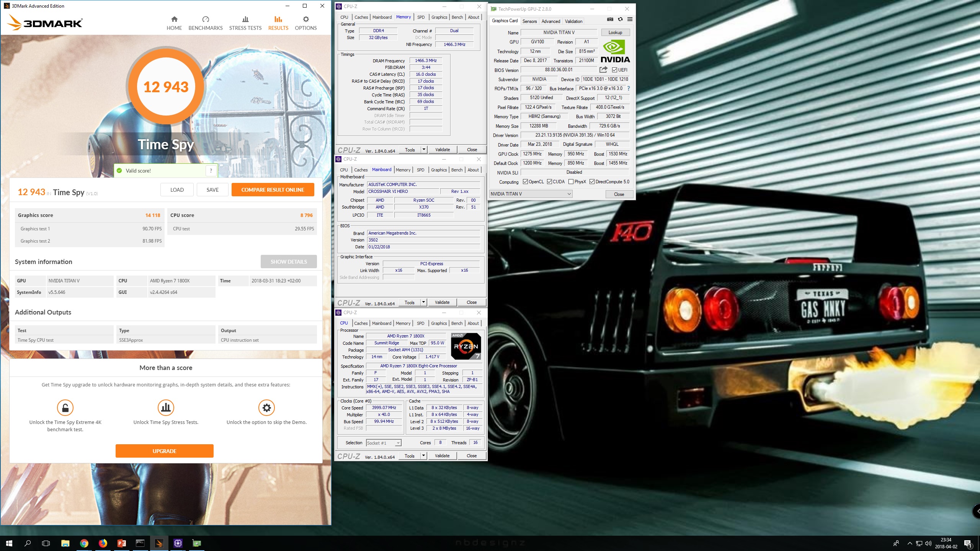This screenshot has width=980, height=551.
Task: Open Caches tab in the CPU-Z Mainboard window
Action: [361, 170]
